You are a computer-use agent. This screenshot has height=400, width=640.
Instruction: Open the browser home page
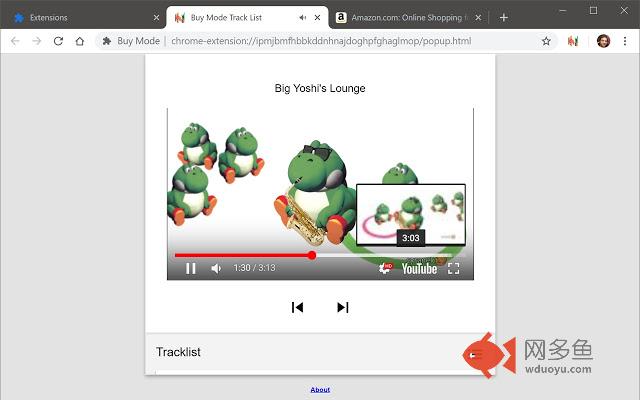click(80, 41)
